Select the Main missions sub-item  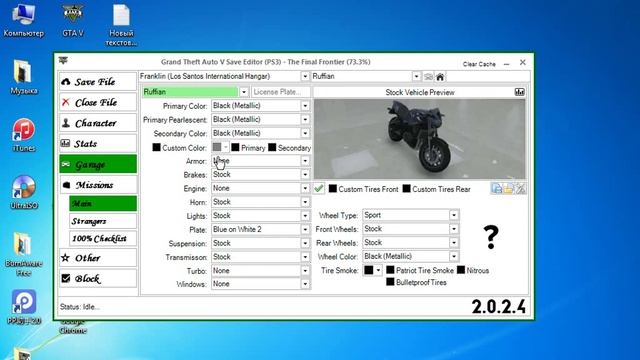(103, 203)
